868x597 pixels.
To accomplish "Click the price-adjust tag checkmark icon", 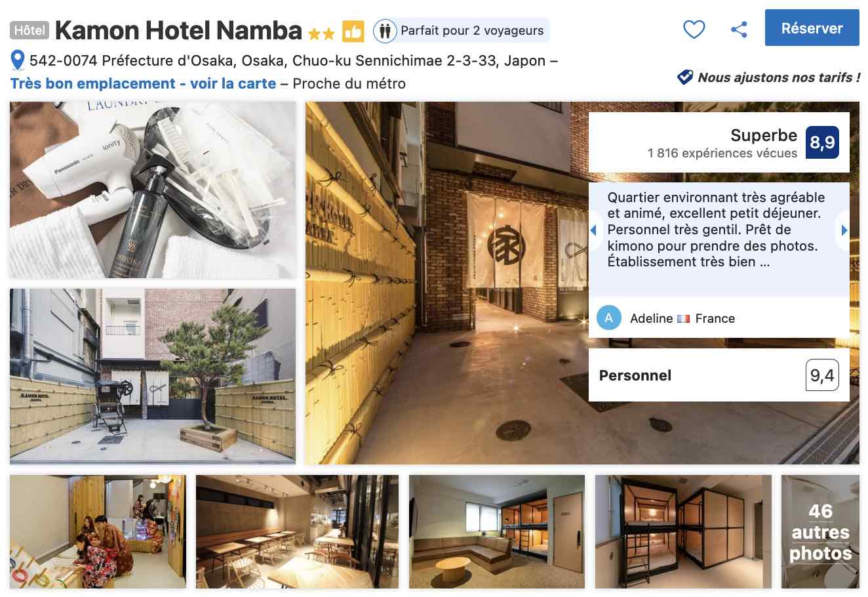I will tap(684, 77).
